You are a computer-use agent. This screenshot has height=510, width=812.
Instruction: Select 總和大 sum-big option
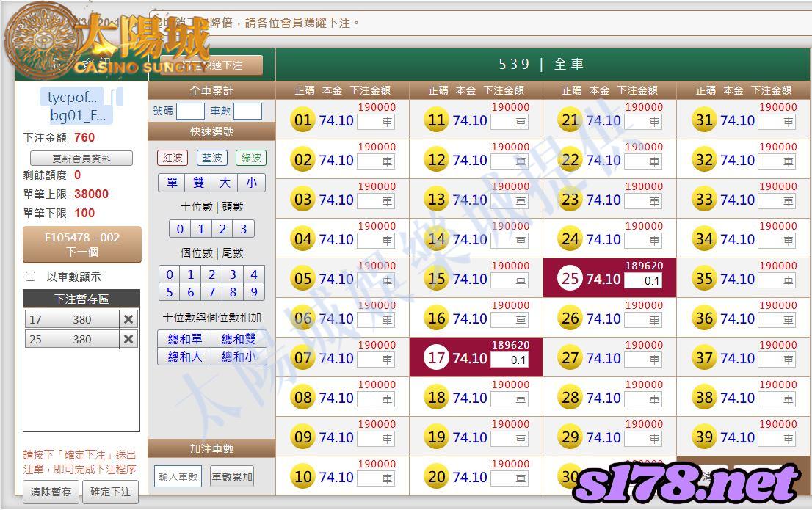(x=185, y=357)
